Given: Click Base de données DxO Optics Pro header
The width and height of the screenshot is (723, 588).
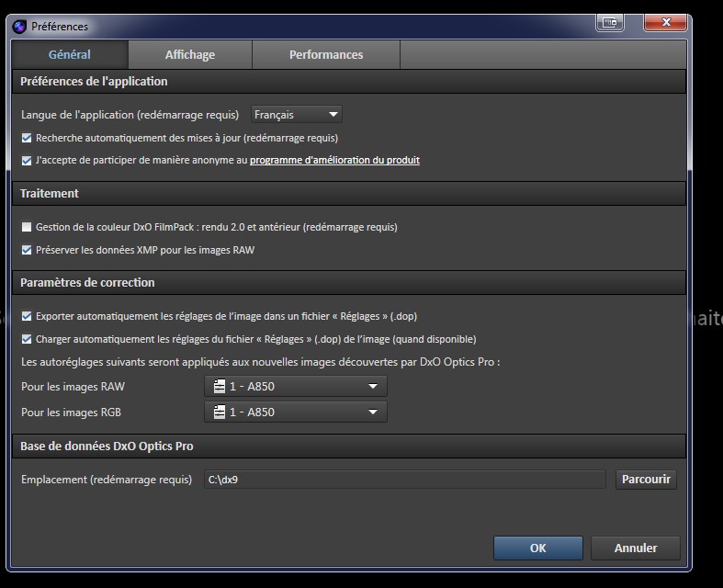Looking at the screenshot, I should coord(349,446).
